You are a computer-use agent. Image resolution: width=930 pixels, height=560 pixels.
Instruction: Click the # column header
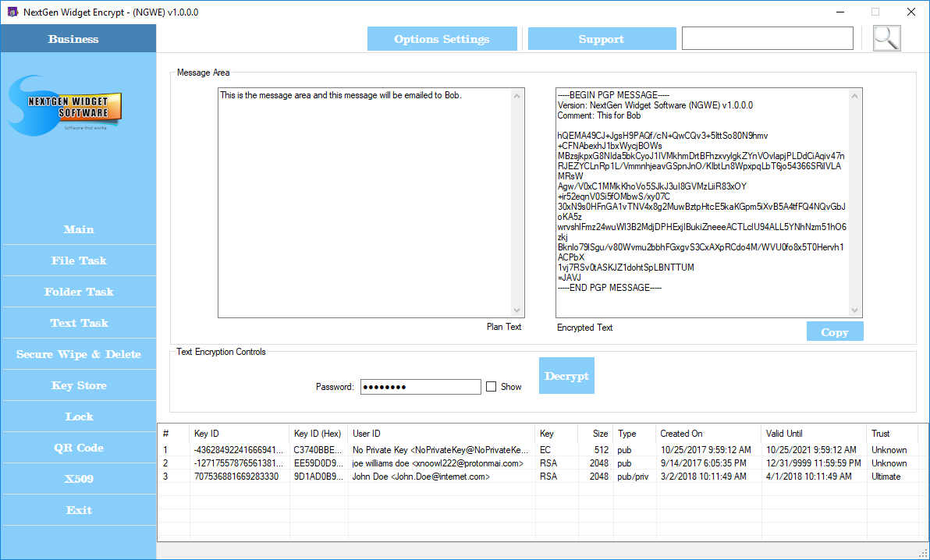click(x=174, y=434)
